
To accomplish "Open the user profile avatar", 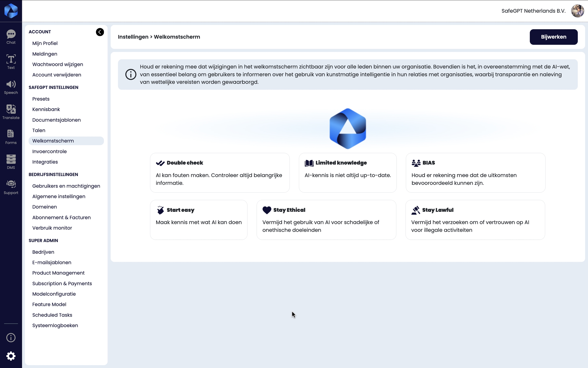I will [x=577, y=11].
